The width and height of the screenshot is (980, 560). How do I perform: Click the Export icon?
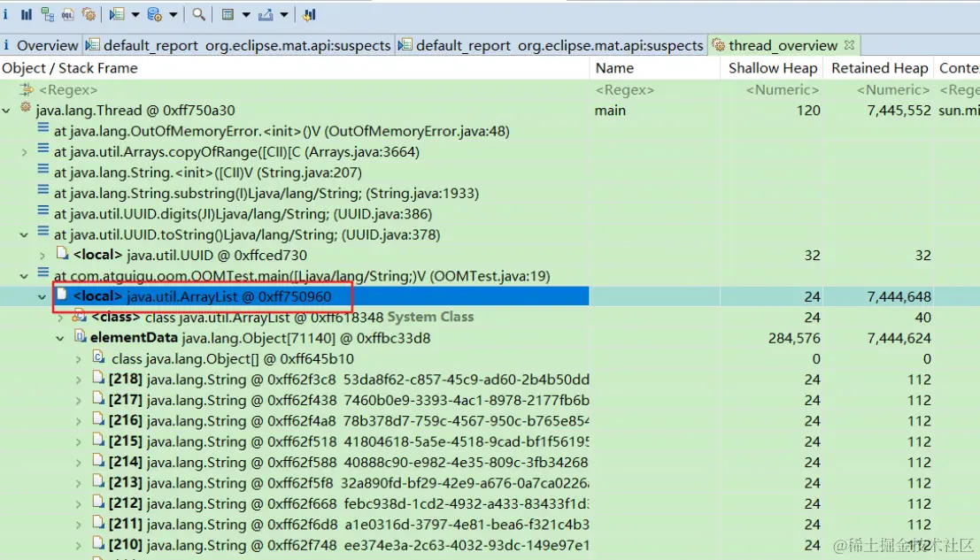(x=266, y=14)
